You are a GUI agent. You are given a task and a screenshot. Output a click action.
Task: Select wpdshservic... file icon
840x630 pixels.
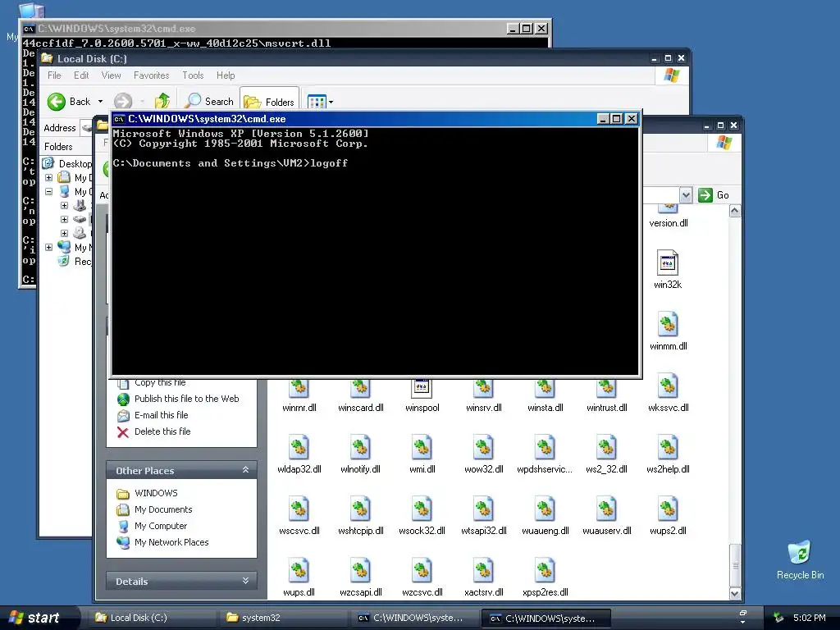545,447
